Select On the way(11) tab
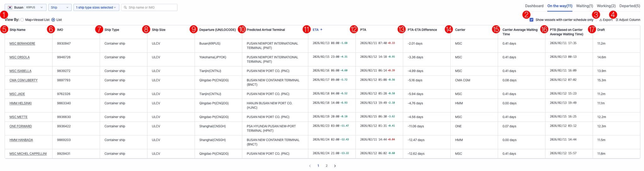This screenshot has width=644, height=171. coord(560,6)
